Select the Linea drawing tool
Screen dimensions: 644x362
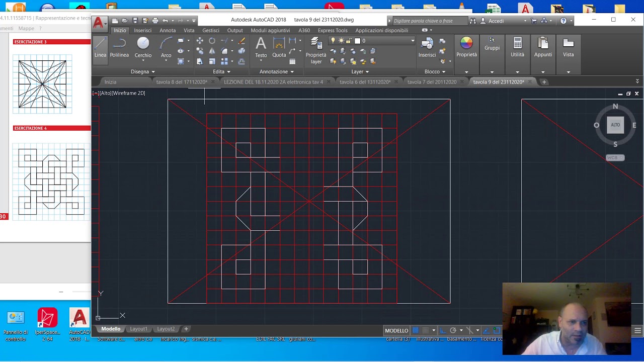point(100,48)
